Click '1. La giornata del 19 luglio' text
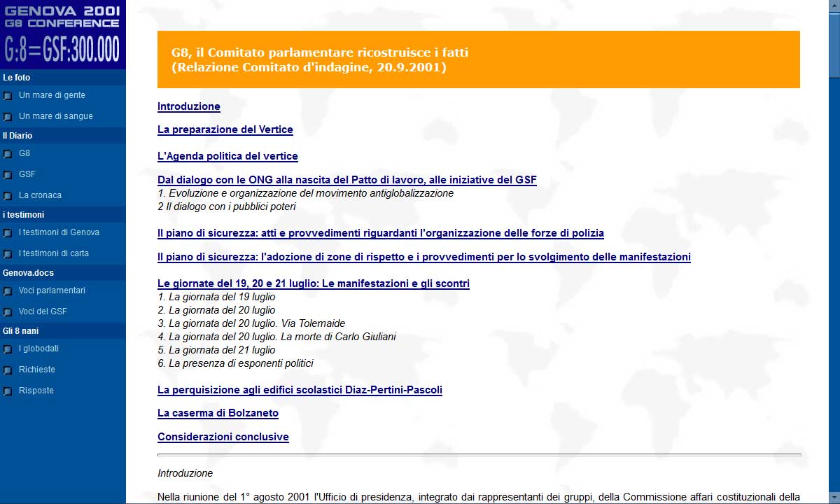 tap(216, 297)
